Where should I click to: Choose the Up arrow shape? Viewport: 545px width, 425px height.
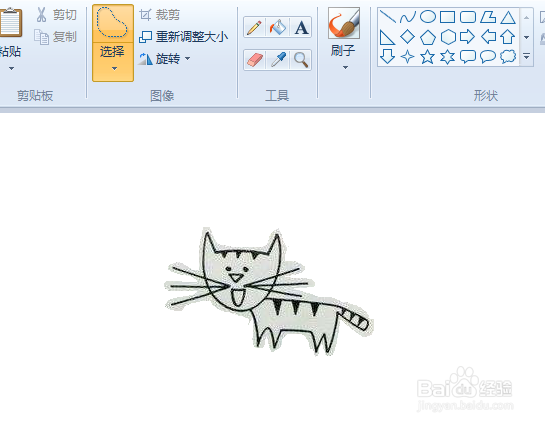tap(508, 36)
